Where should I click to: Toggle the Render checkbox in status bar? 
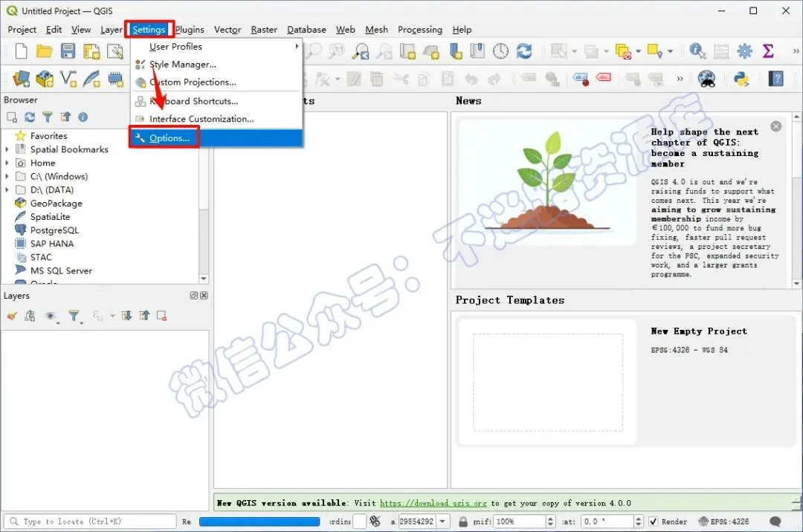653,522
